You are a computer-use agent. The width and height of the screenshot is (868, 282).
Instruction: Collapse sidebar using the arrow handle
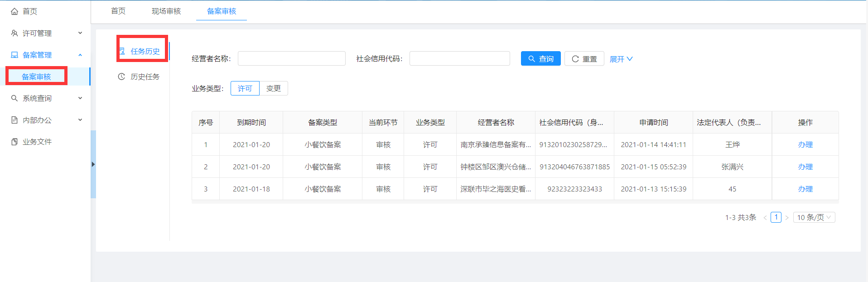click(93, 164)
